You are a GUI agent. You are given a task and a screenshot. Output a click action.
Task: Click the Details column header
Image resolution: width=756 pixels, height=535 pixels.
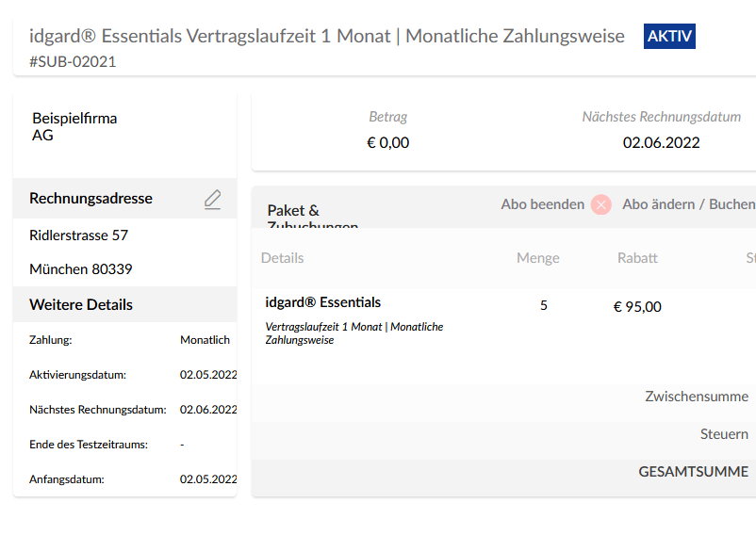pyautogui.click(x=282, y=258)
